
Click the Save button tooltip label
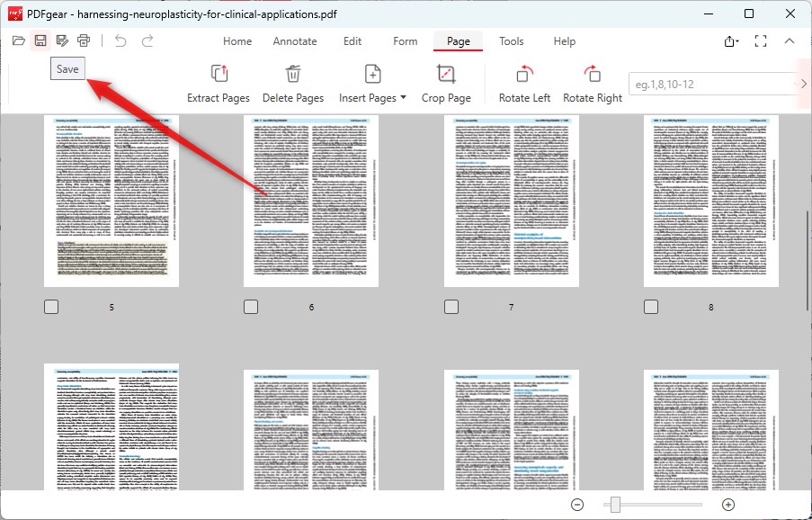(x=67, y=67)
